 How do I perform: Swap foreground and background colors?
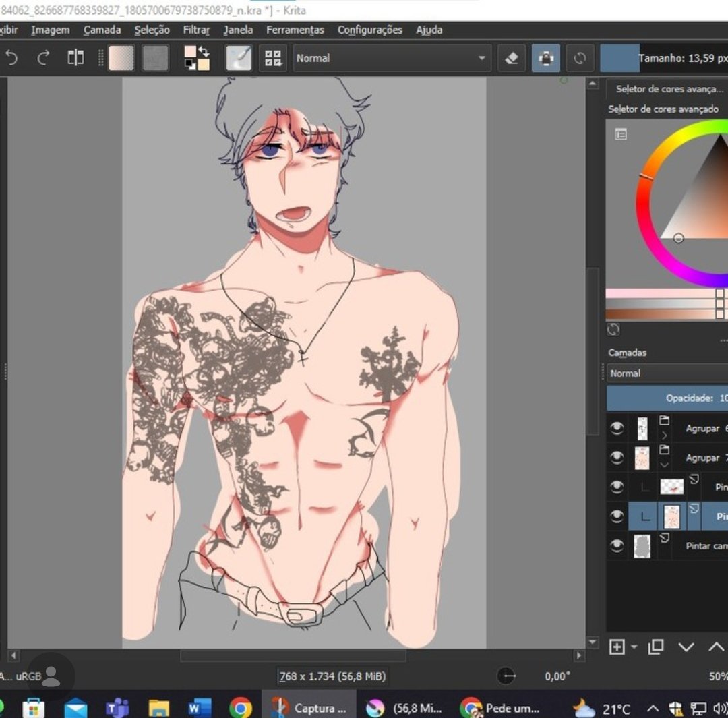pos(204,51)
